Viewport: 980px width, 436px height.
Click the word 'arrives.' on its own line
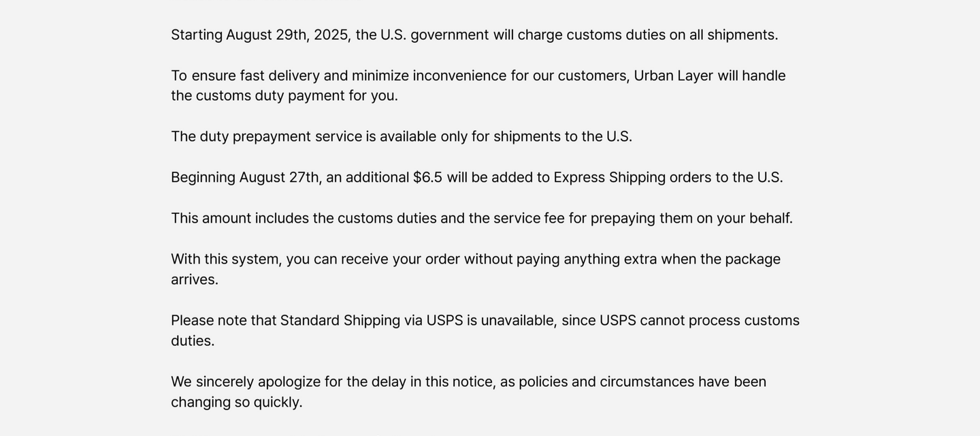pos(195,280)
